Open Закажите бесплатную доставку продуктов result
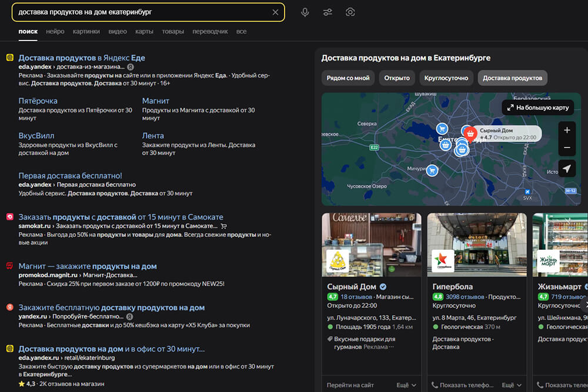Screen dimensions: 588x392 click(x=112, y=308)
